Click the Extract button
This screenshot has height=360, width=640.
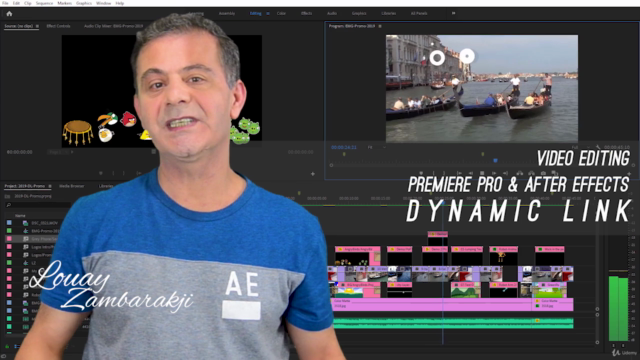click(x=531, y=173)
